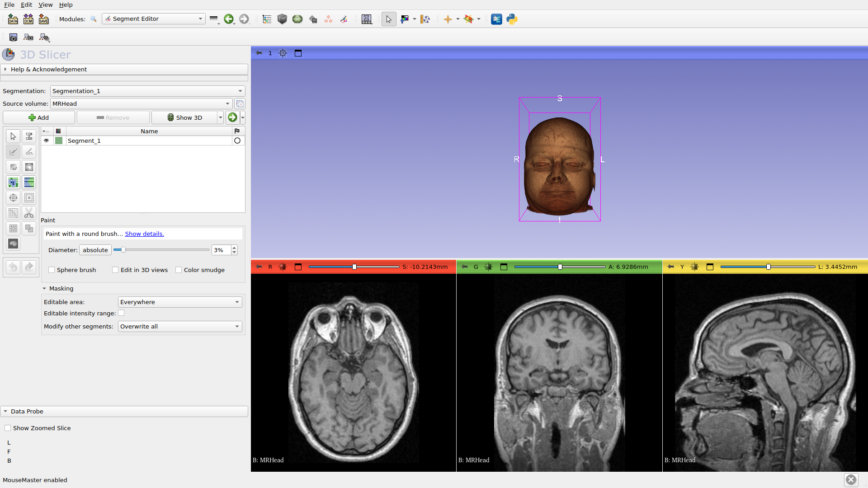Image resolution: width=868 pixels, height=488 pixels.
Task: Click the Grow from seeds effect
Action: click(x=13, y=183)
